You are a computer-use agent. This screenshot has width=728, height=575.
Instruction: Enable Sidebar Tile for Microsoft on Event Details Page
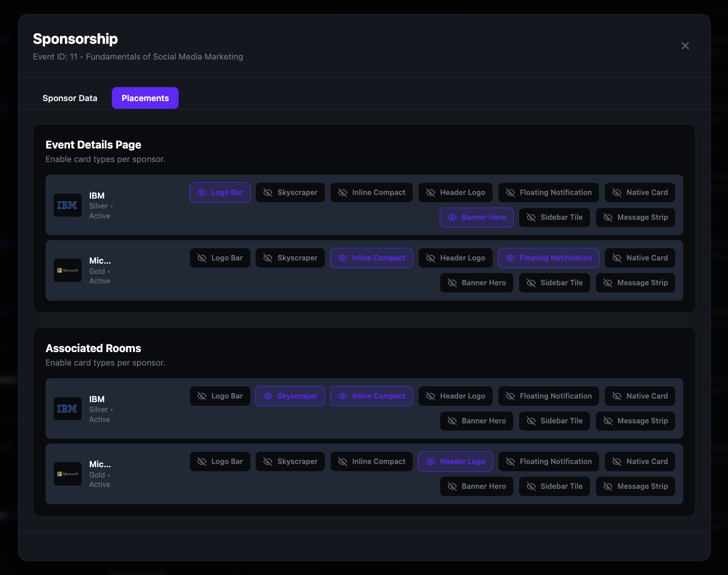click(554, 283)
